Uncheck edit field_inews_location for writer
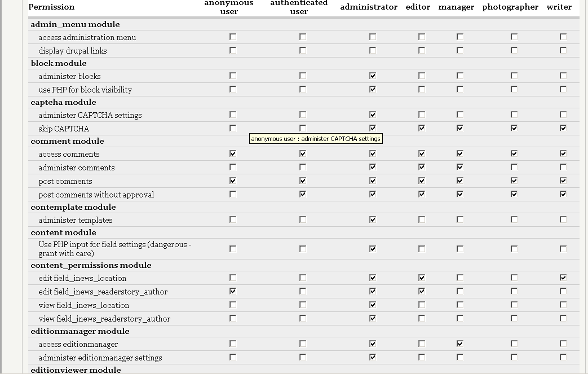 (x=563, y=278)
